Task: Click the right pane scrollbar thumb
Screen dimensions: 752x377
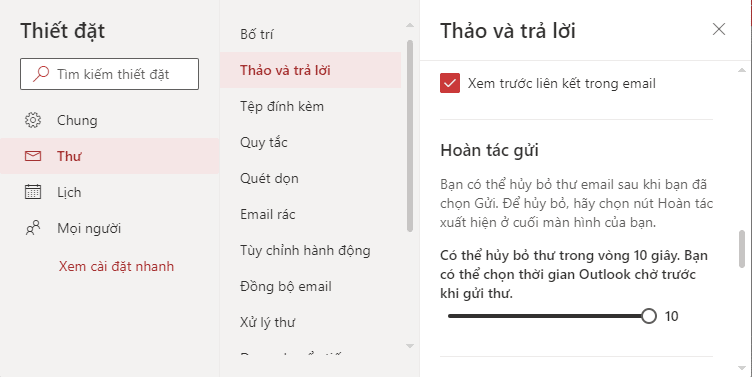Action: click(x=742, y=248)
